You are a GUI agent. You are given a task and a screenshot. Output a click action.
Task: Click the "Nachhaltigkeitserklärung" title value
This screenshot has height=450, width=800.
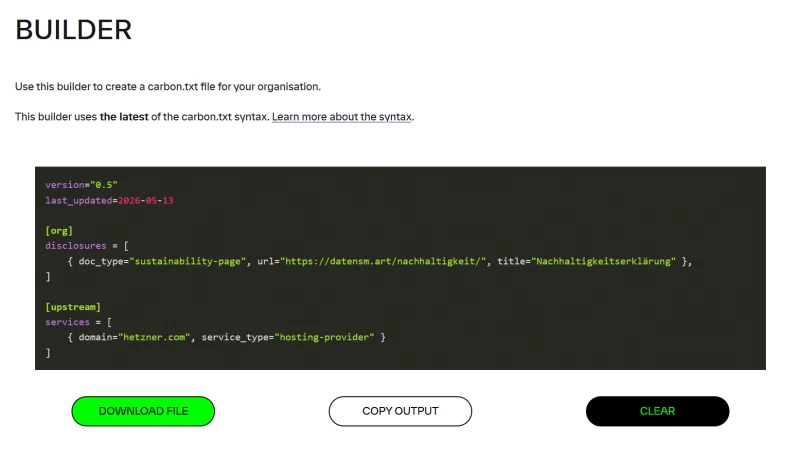coord(603,261)
